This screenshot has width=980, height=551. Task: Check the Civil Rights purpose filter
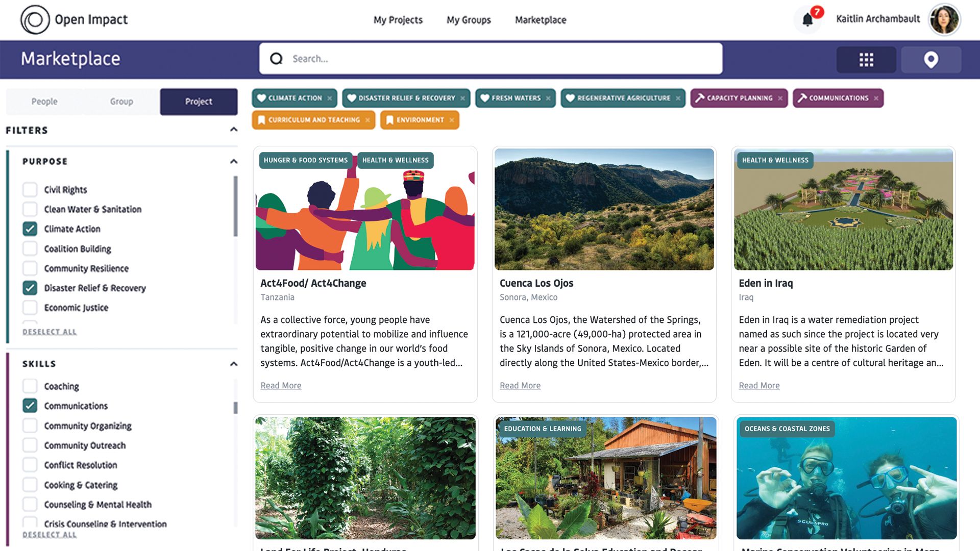[30, 189]
